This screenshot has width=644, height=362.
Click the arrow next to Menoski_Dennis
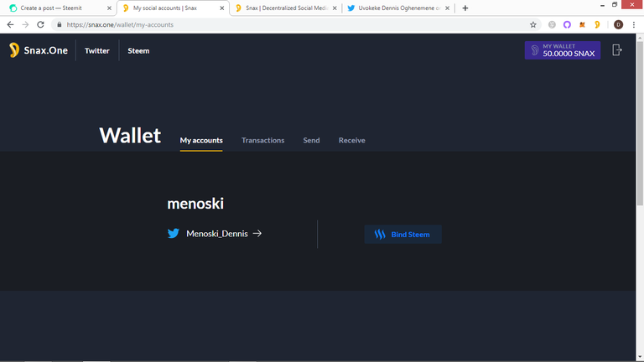257,234
